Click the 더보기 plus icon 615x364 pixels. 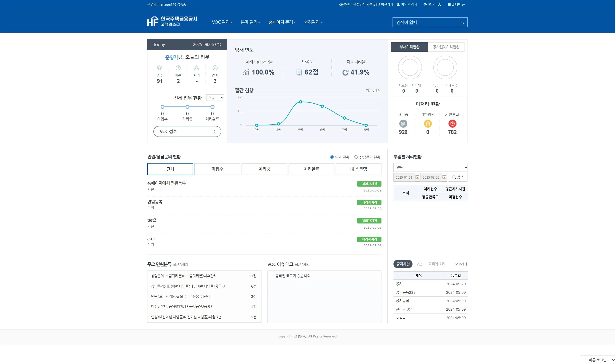[x=467, y=264]
